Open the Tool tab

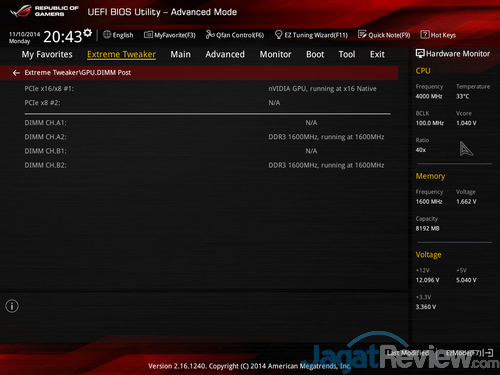coord(347,54)
